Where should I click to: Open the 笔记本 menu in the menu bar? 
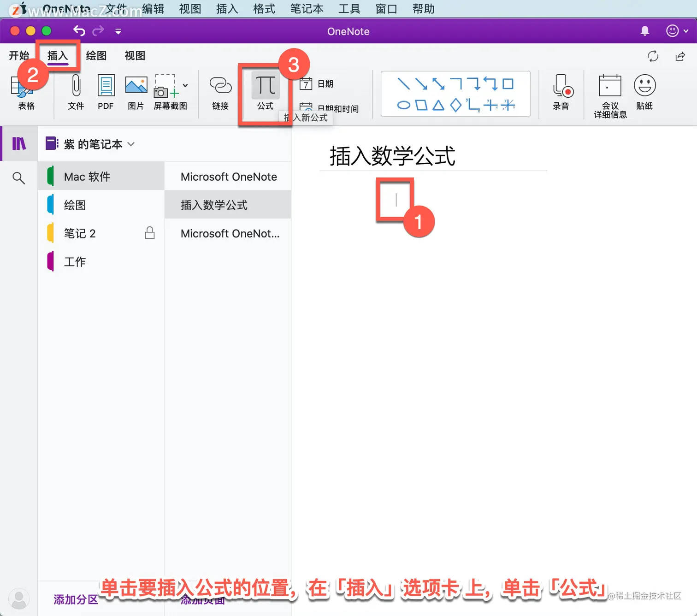[307, 9]
